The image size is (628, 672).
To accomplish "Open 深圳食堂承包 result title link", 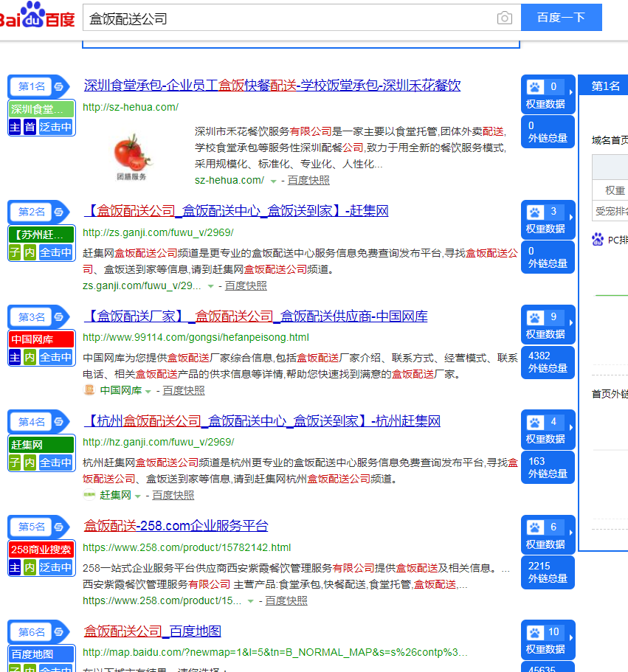I will [x=272, y=86].
